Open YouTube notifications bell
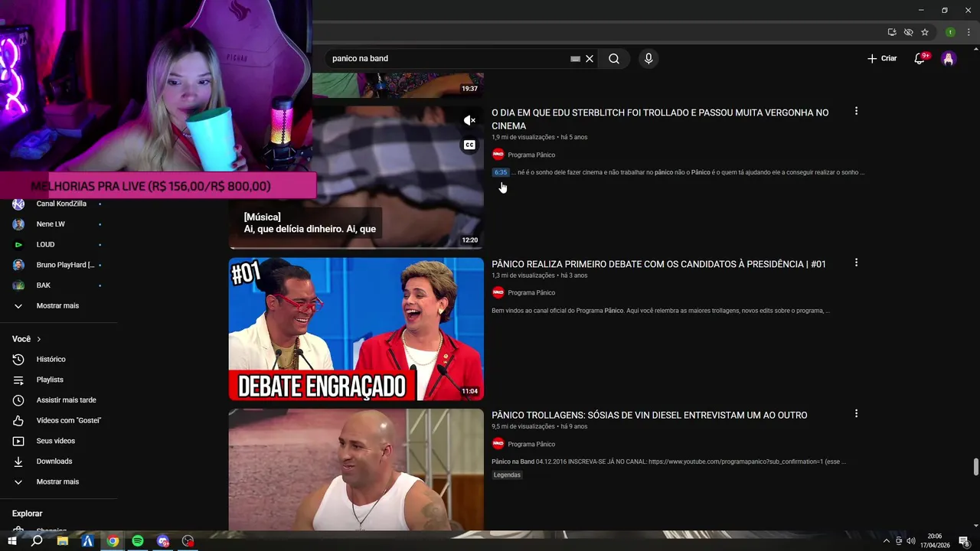Viewport: 980px width, 551px height. click(920, 59)
